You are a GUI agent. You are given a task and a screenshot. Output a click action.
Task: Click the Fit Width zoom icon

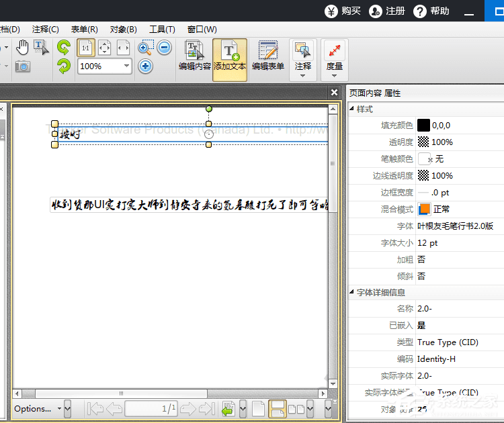123,48
